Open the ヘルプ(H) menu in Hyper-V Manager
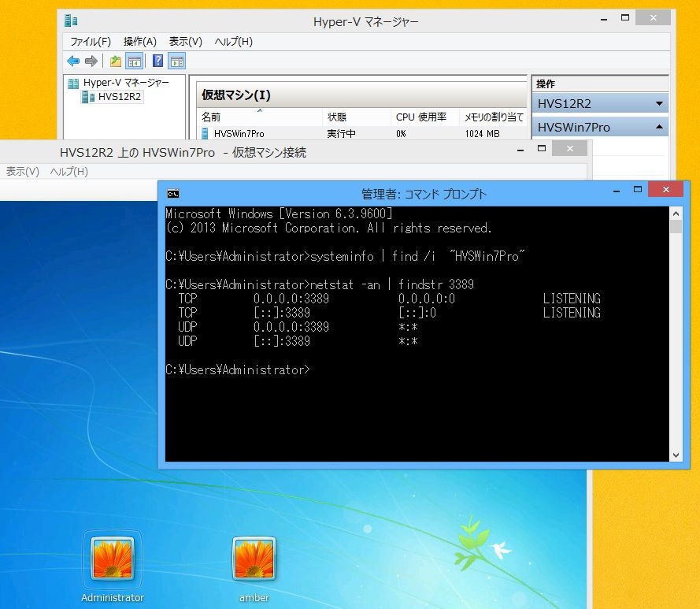700x609 pixels. (234, 42)
